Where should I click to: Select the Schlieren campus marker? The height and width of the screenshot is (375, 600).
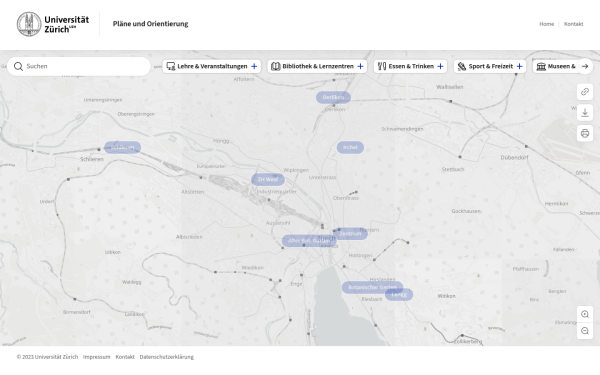coord(122,148)
